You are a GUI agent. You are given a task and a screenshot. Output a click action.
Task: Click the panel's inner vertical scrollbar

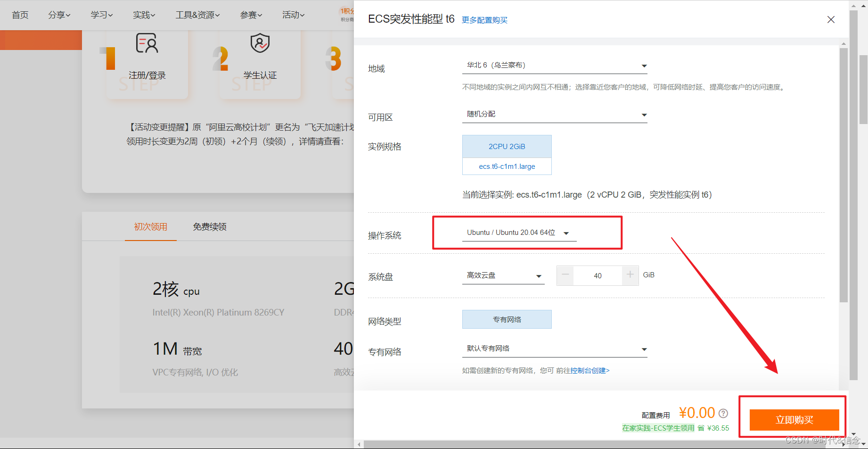(x=843, y=175)
